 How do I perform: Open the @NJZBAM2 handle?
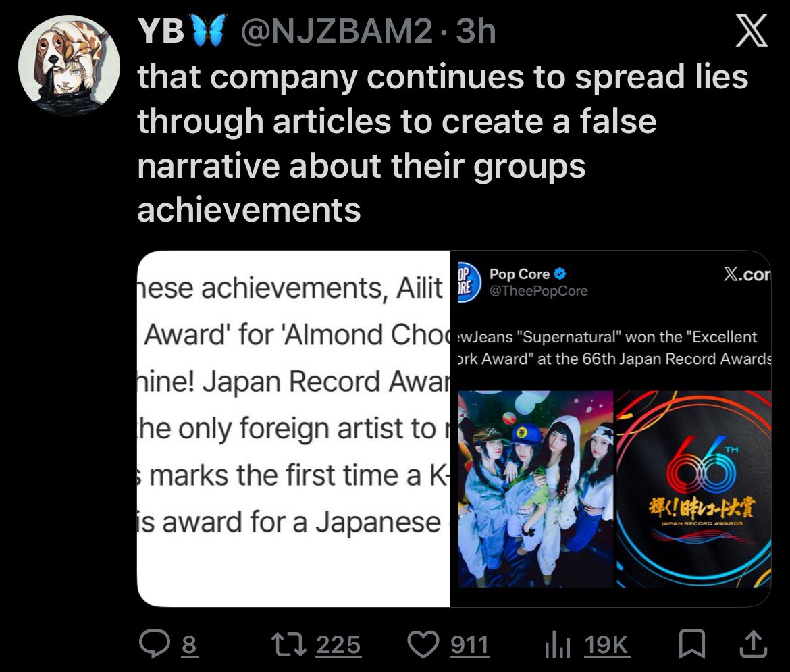(x=336, y=31)
